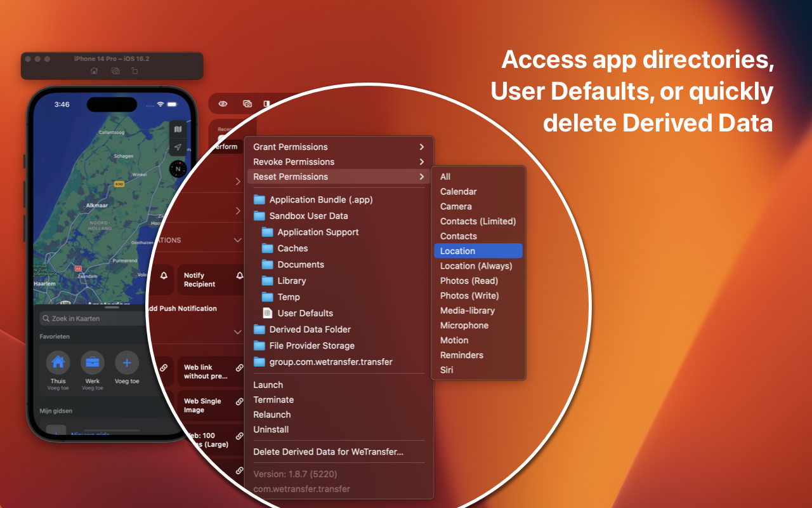
Task: Rotate the device using the titlebar rotate icon
Action: [x=134, y=71]
